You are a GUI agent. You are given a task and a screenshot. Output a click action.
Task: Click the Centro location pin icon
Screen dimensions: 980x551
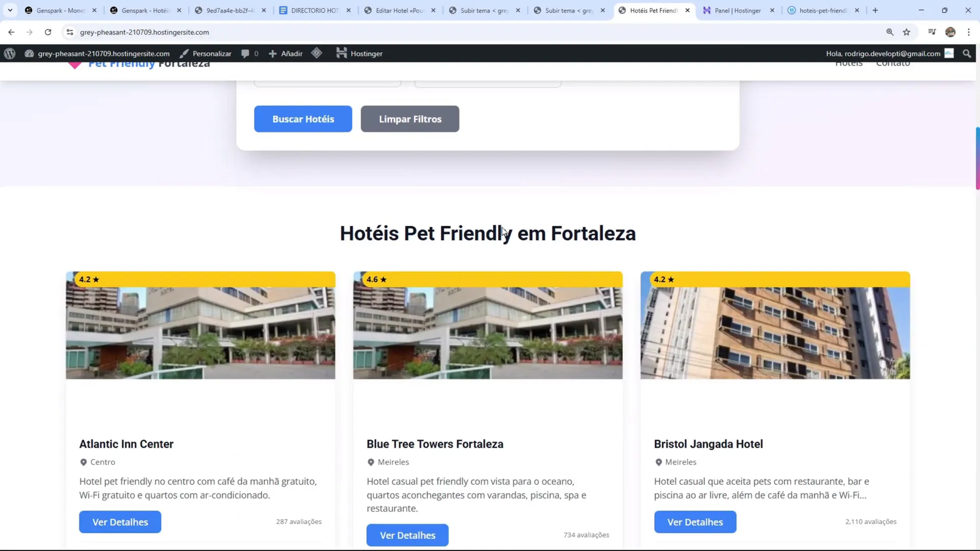tap(83, 462)
